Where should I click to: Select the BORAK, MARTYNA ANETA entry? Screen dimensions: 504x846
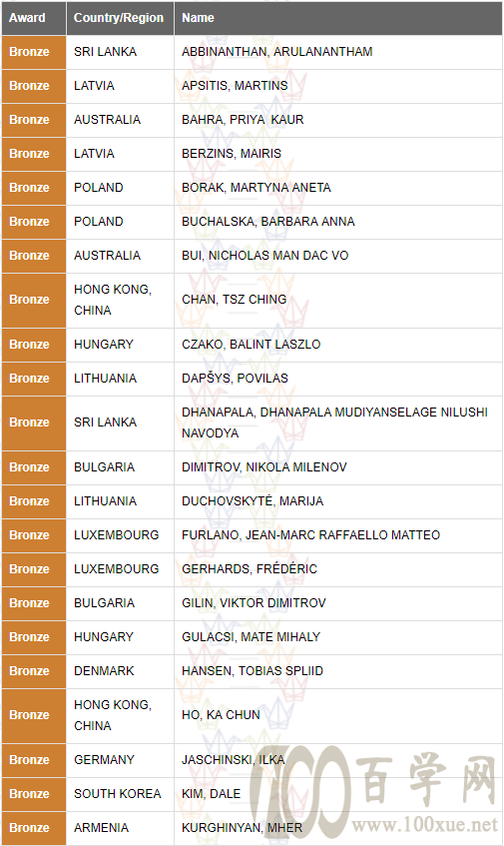256,188
